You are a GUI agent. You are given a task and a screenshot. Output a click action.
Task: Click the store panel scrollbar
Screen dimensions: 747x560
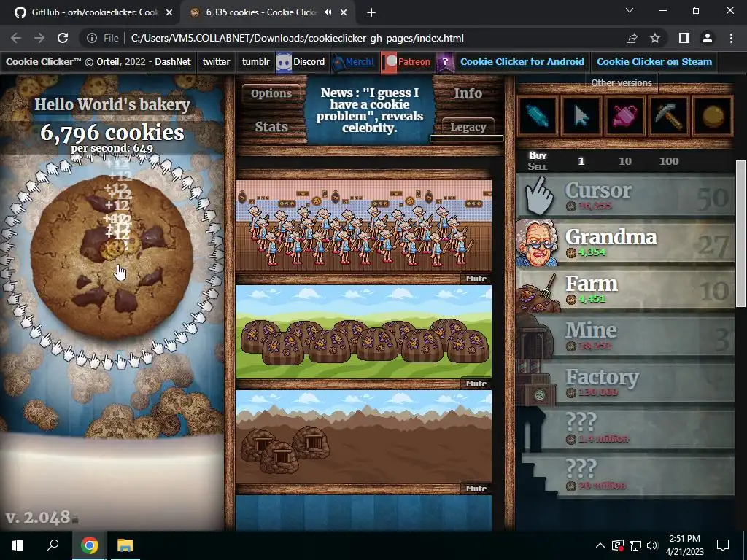[740, 233]
